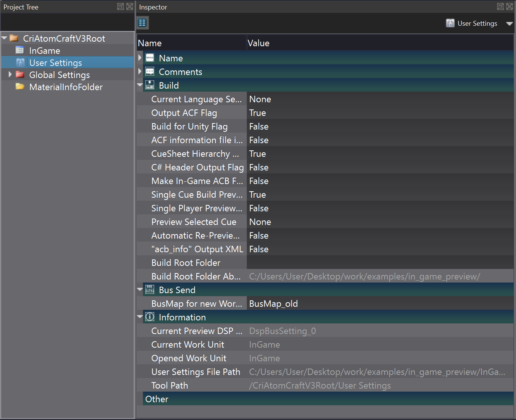Viewport: 516px width, 420px height.
Task: Click the Build Root Folder input field
Action: click(380, 262)
